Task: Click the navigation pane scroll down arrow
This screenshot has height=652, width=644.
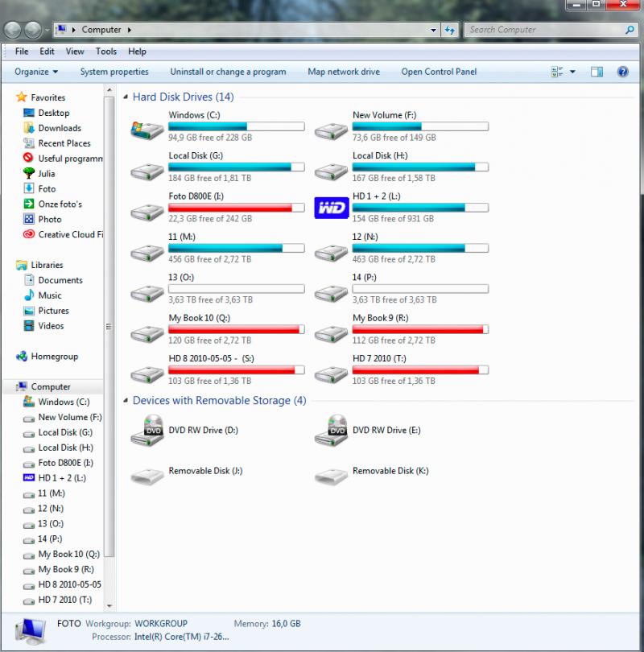Action: tap(109, 606)
